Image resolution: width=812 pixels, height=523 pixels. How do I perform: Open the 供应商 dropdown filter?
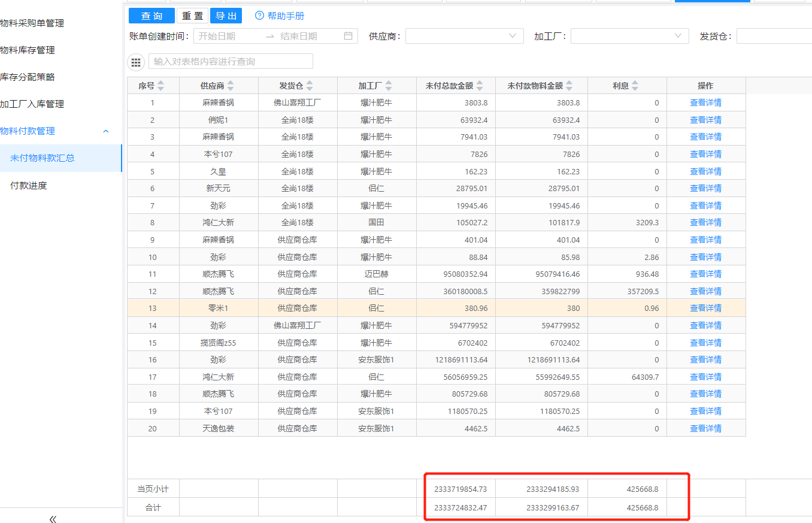[x=464, y=36]
